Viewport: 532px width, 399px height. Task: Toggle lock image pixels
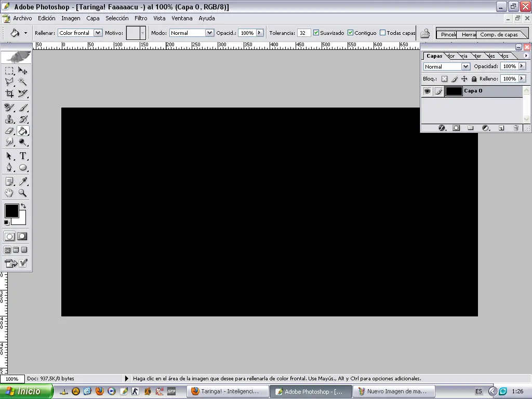coord(455,79)
